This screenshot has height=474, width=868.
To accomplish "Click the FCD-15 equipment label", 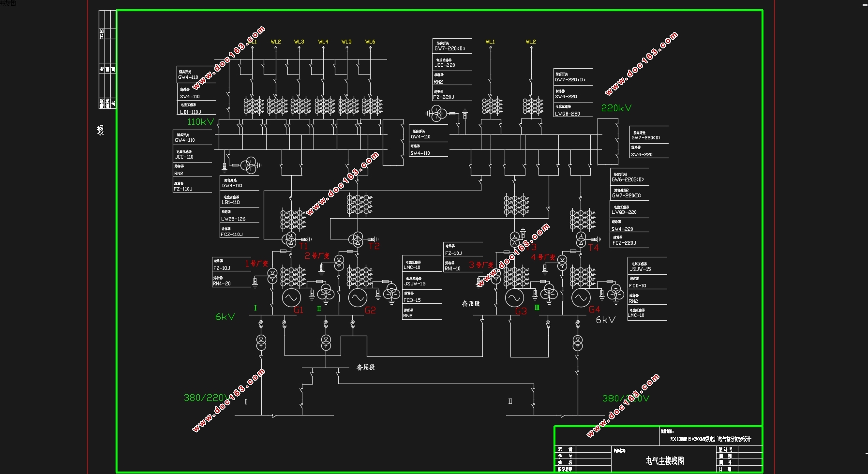I will coord(412,300).
